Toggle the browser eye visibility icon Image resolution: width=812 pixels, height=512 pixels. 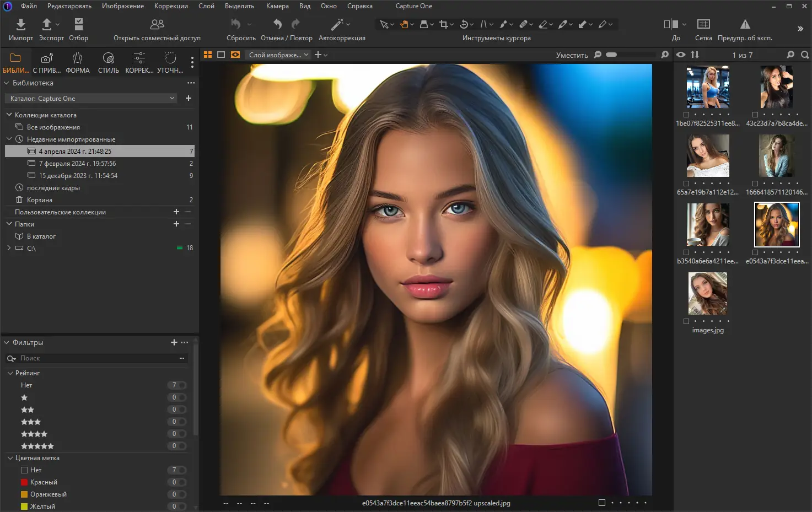point(681,55)
